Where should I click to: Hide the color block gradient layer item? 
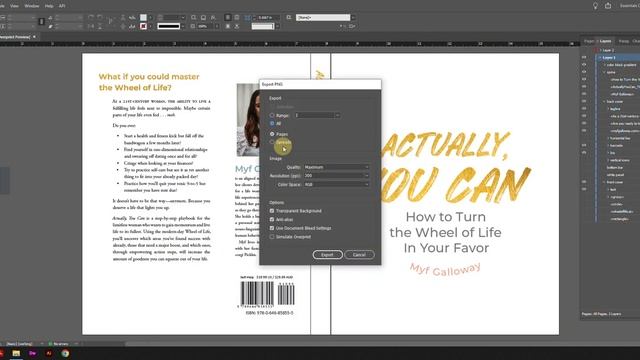pos(584,65)
